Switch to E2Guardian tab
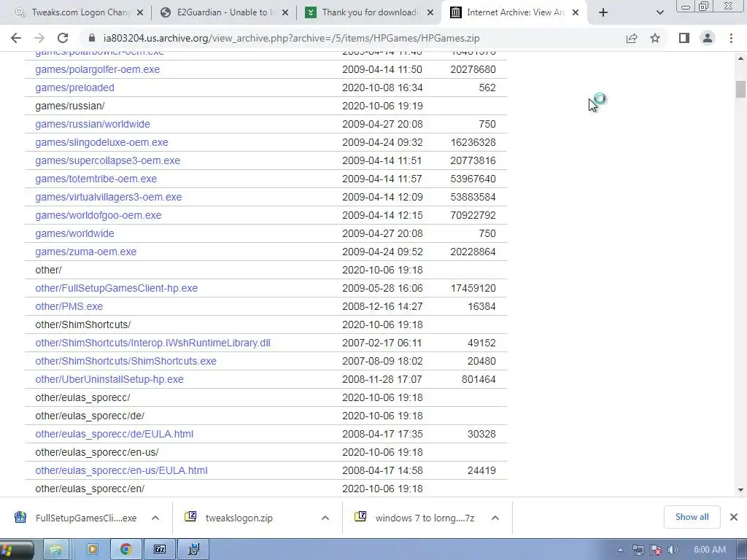This screenshot has width=747, height=560. 224,12
